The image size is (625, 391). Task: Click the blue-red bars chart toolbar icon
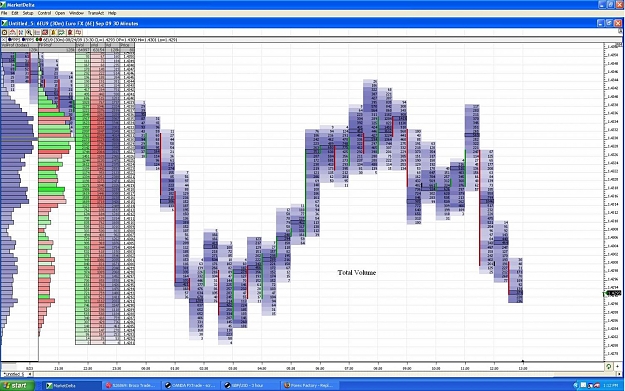click(21, 32)
